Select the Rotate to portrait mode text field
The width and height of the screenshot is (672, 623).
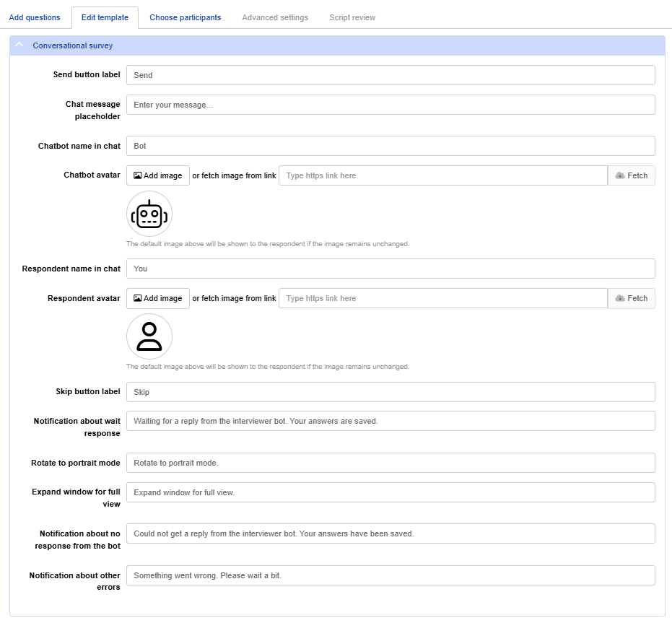tap(390, 462)
